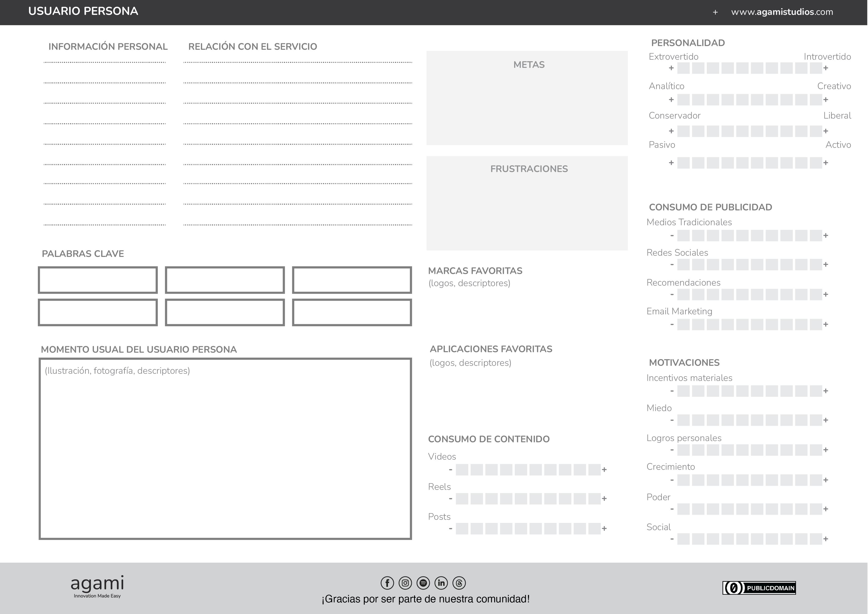Set the Incentivos materiales rating scale
The height and width of the screenshot is (614, 868).
click(x=749, y=391)
